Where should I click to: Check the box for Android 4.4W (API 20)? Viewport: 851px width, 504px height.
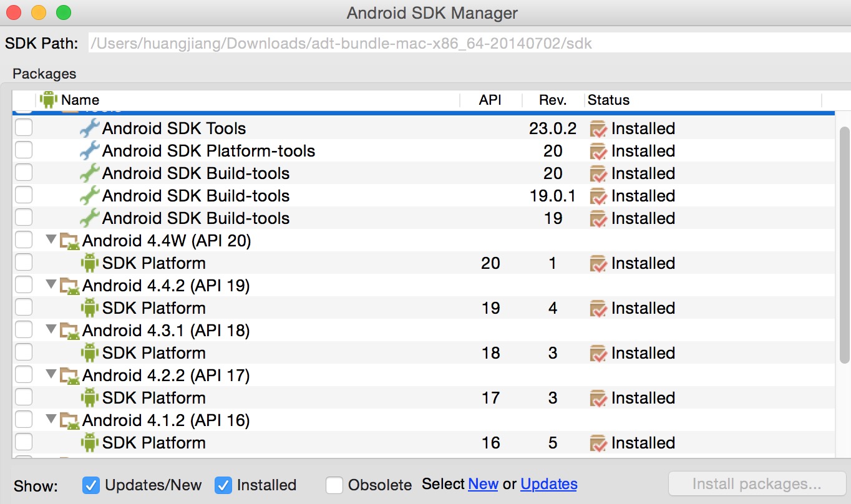[x=24, y=241]
